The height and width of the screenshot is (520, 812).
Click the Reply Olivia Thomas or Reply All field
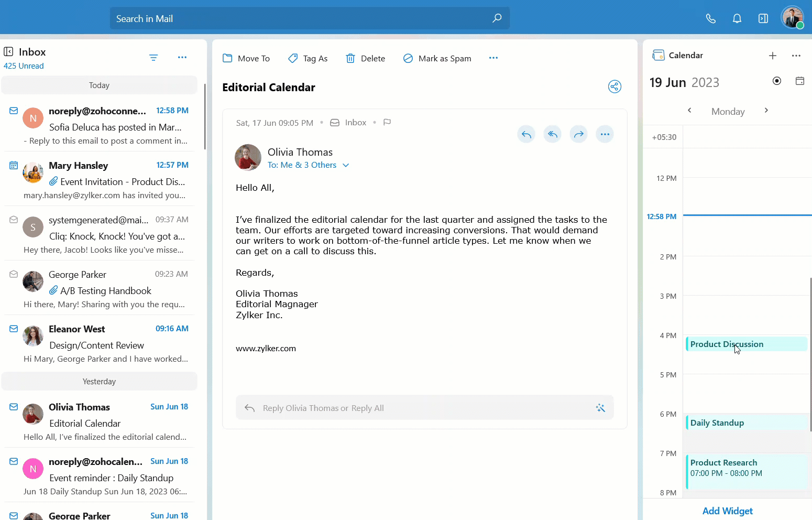425,408
